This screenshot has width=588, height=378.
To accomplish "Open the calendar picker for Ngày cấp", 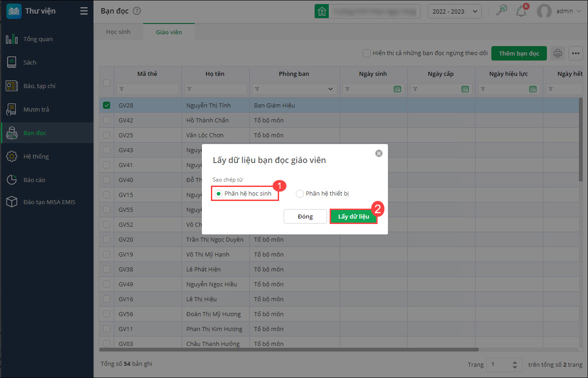I will click(x=465, y=89).
